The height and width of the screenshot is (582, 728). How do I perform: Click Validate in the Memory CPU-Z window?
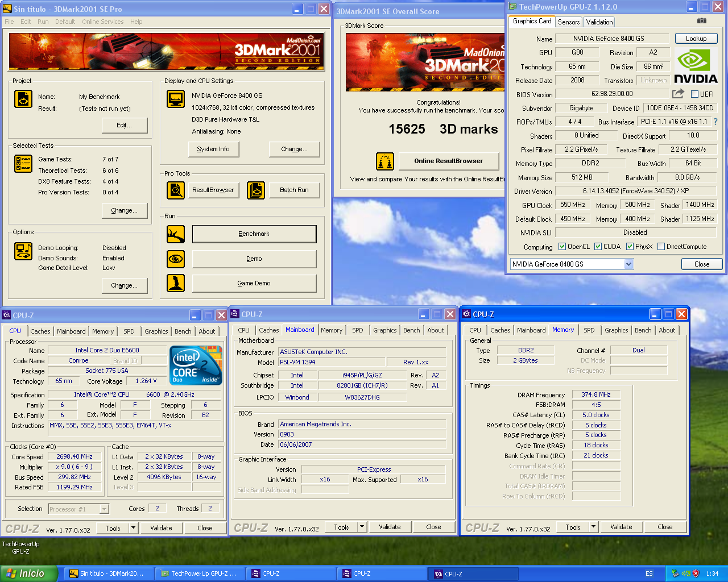click(621, 527)
